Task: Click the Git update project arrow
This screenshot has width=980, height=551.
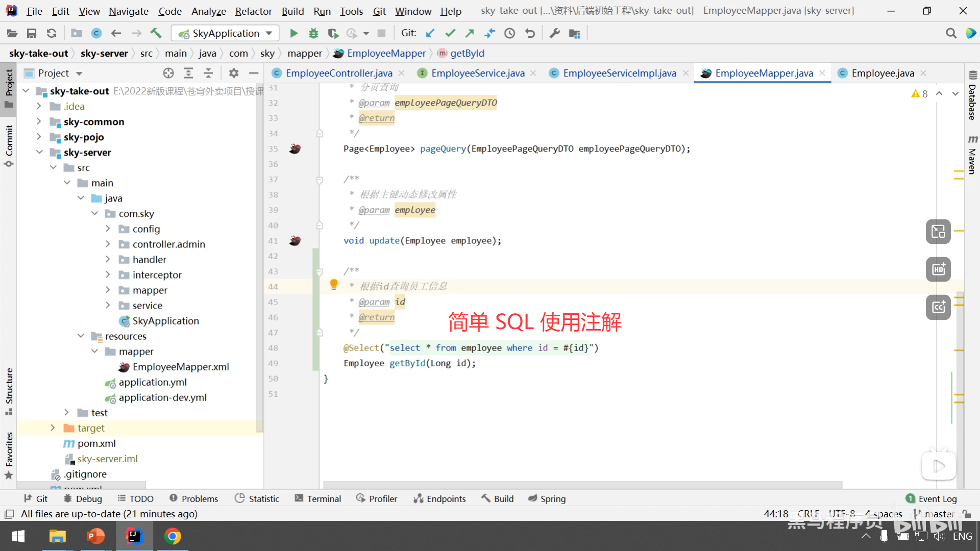Action: click(x=430, y=34)
